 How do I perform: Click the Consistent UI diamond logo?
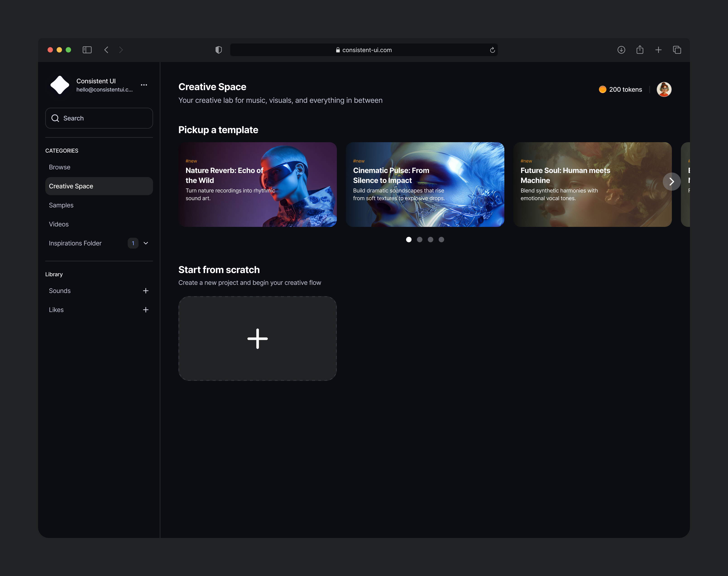click(60, 85)
